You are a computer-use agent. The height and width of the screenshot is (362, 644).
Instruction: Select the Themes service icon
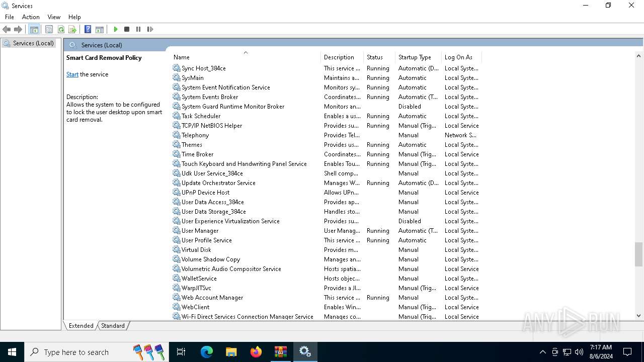[176, 145]
